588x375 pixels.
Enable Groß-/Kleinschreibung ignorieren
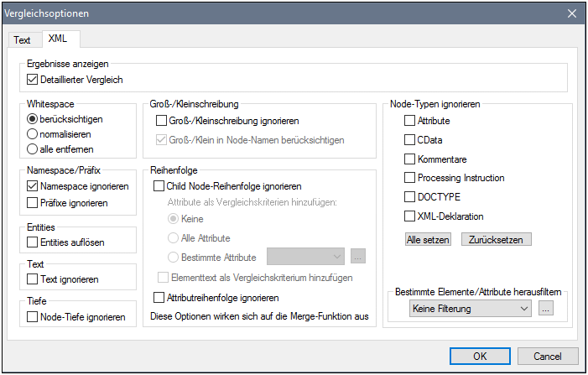point(162,122)
